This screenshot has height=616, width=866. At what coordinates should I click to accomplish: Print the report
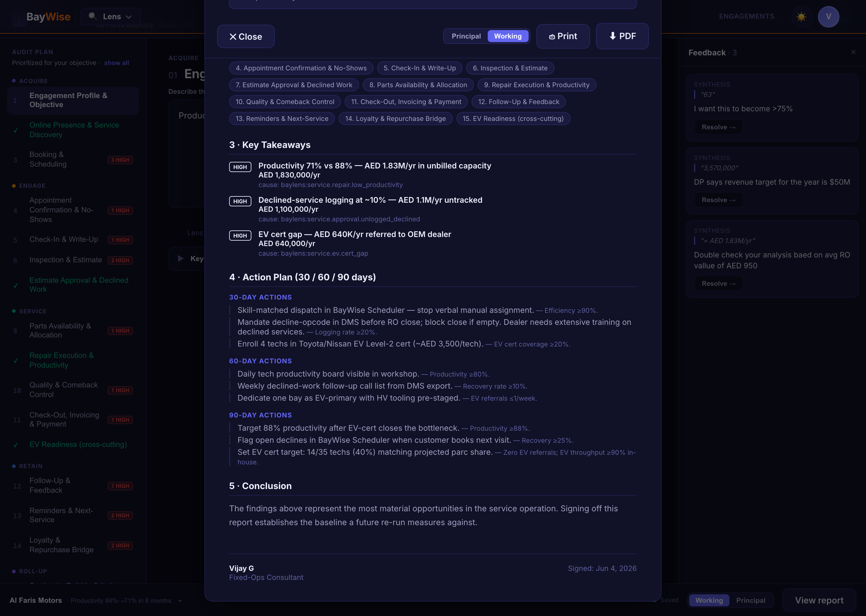click(x=563, y=36)
